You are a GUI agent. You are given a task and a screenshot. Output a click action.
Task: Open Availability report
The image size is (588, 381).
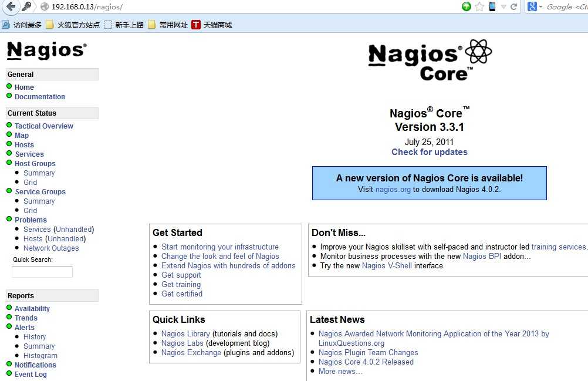[x=32, y=309]
